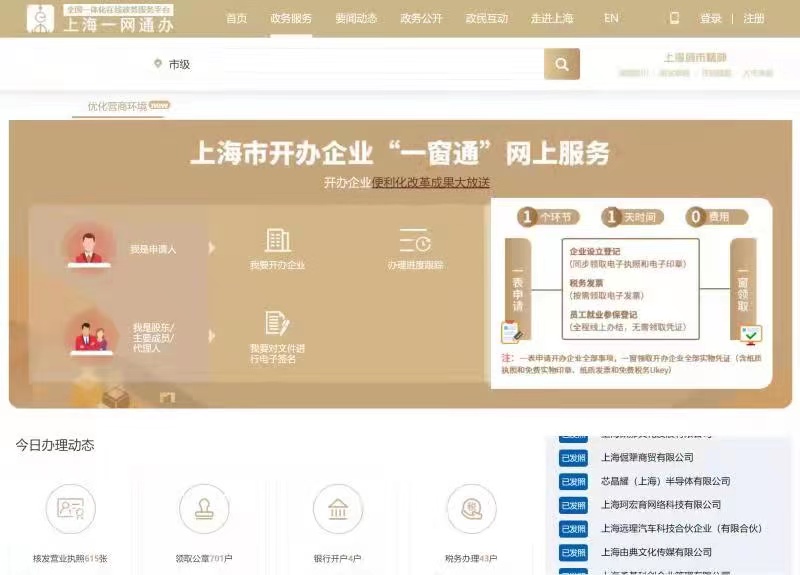Click the search magnifier button

(x=561, y=64)
